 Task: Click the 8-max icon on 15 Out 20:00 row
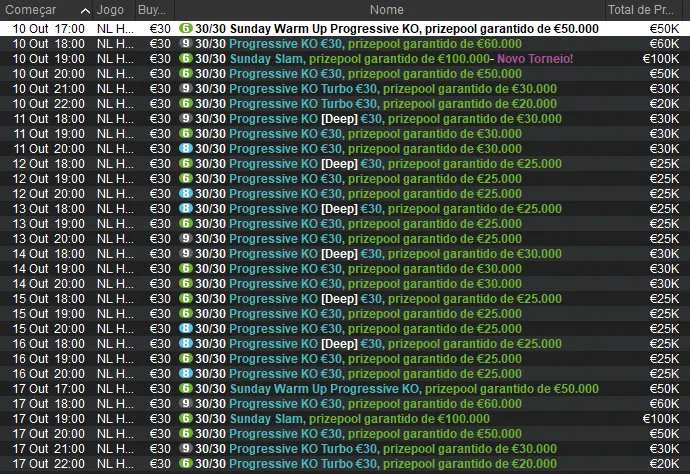(186, 328)
